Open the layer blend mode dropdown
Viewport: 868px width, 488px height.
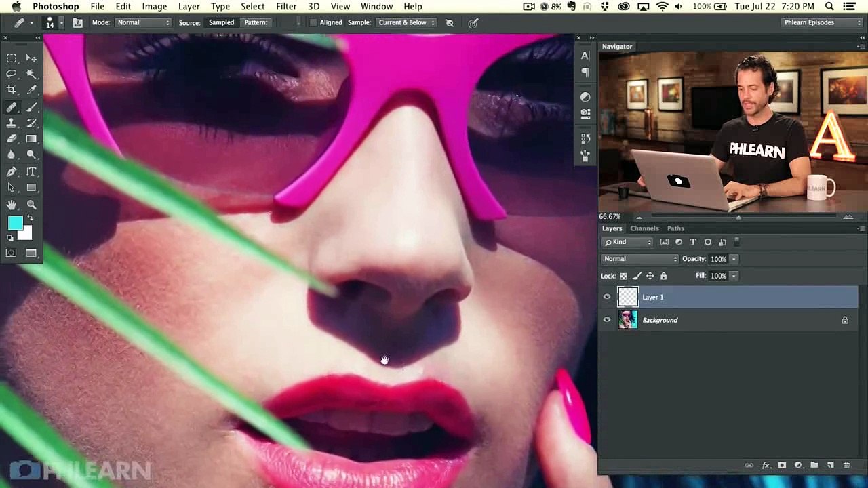[639, 259]
